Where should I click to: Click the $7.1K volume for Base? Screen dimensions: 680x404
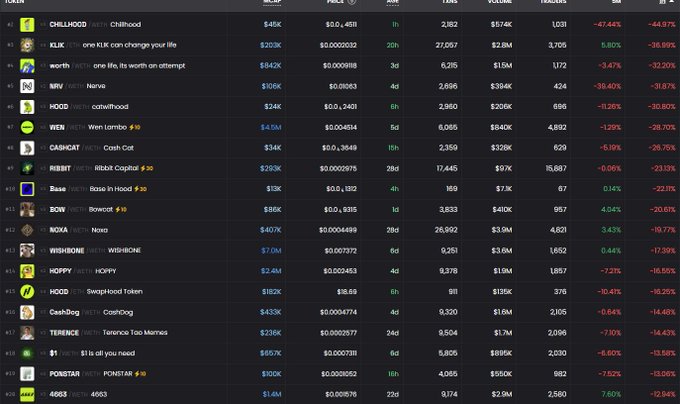click(x=503, y=189)
